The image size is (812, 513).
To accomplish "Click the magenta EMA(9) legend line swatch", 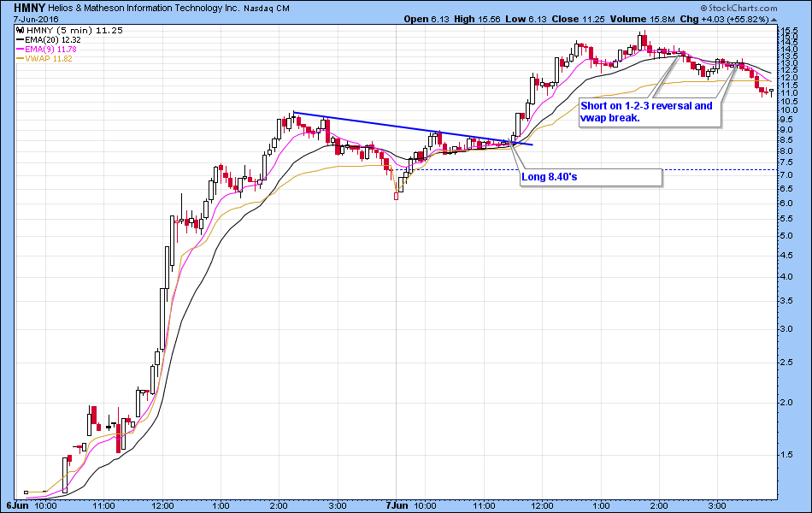I will pyautogui.click(x=21, y=50).
